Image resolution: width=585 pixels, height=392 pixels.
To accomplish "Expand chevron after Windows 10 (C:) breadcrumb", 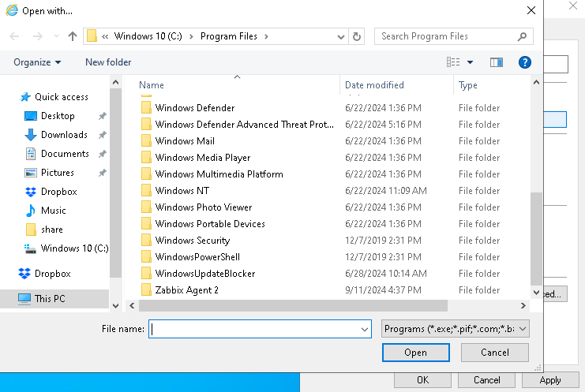I will tap(191, 36).
